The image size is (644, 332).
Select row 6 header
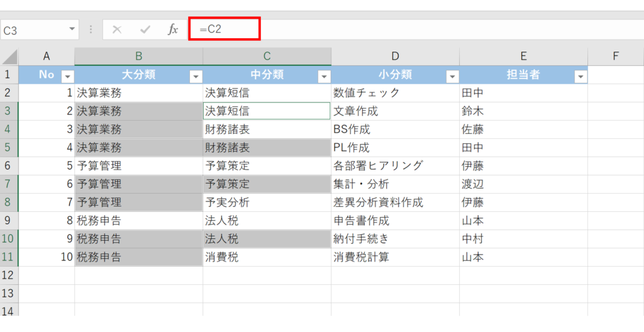tap(9, 166)
